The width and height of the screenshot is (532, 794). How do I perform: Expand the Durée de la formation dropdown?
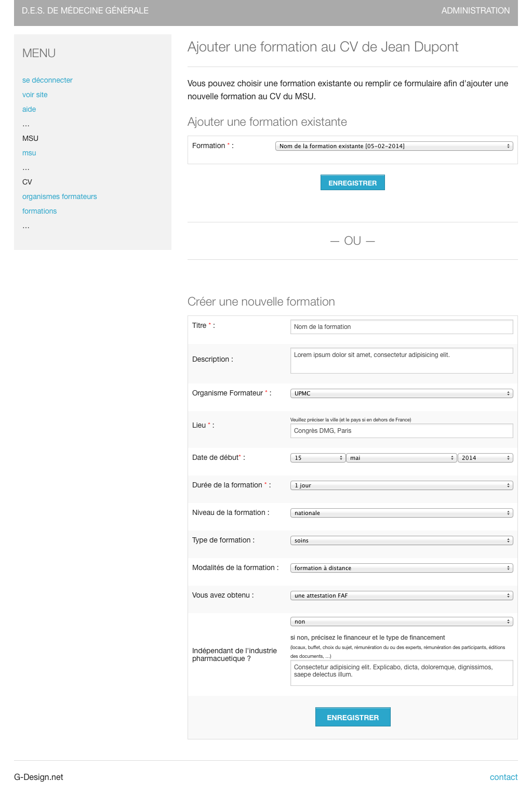click(401, 485)
